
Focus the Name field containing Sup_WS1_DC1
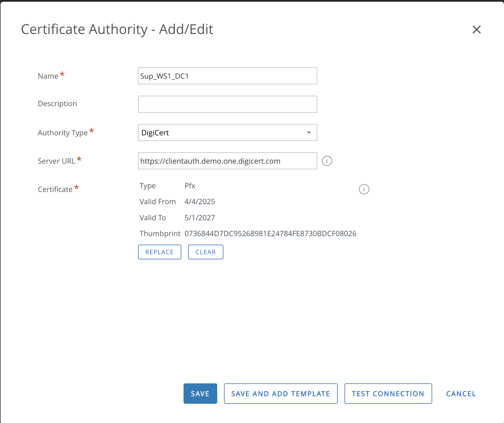227,76
